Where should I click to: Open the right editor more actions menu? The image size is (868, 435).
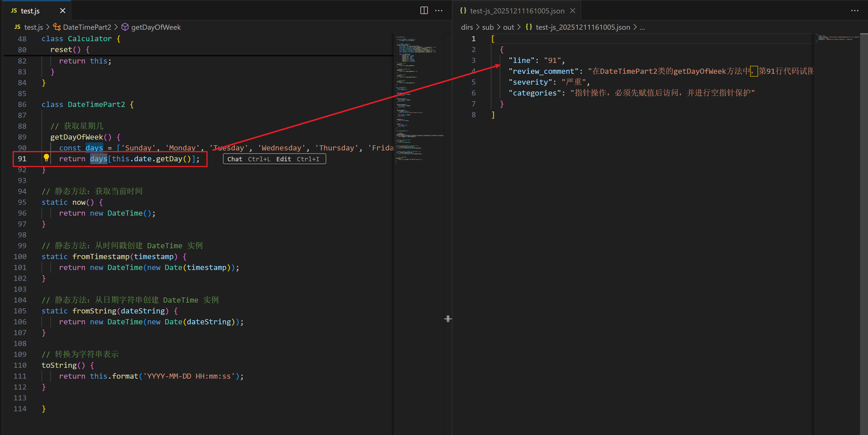click(855, 10)
